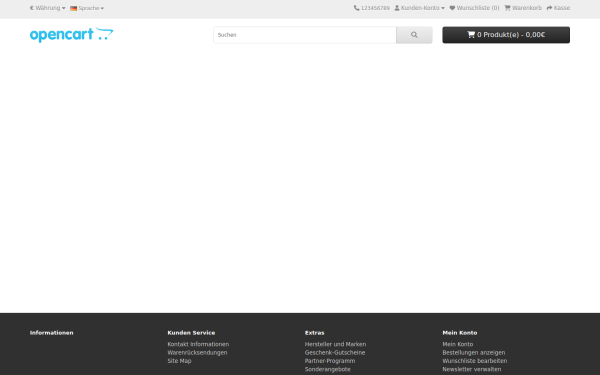Click the heart icon for Wunschliste
This screenshot has width=600, height=375.
click(x=452, y=8)
